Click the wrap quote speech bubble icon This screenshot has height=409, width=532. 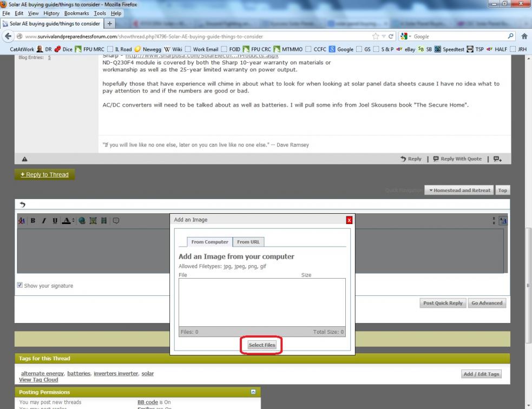[115, 221]
